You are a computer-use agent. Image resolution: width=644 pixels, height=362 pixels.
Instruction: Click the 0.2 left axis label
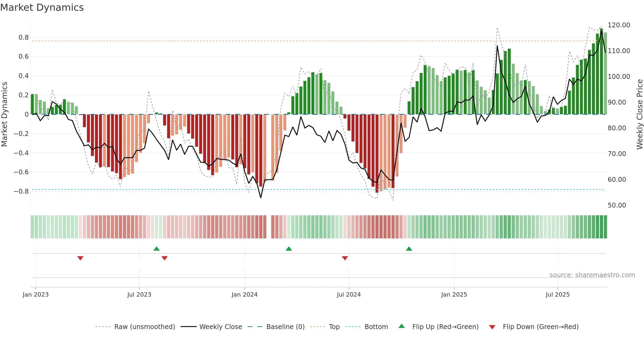tap(24, 95)
